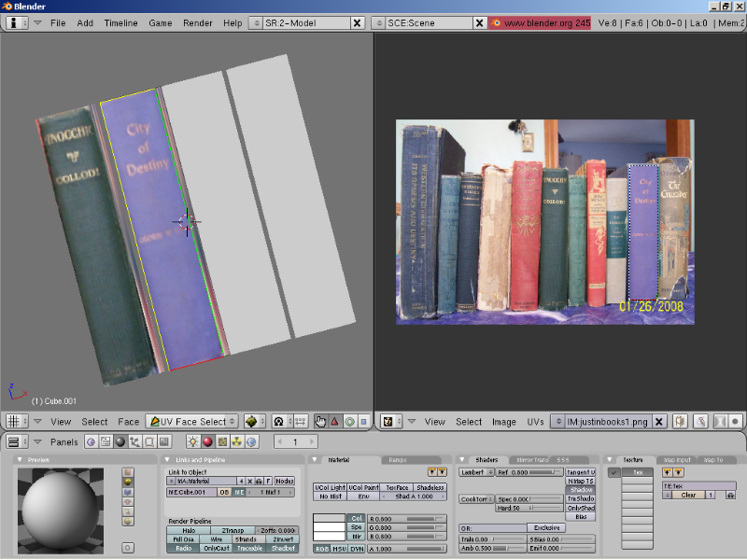Disable the Shadbuf option
This screenshot has width=747, height=560.
(283, 549)
